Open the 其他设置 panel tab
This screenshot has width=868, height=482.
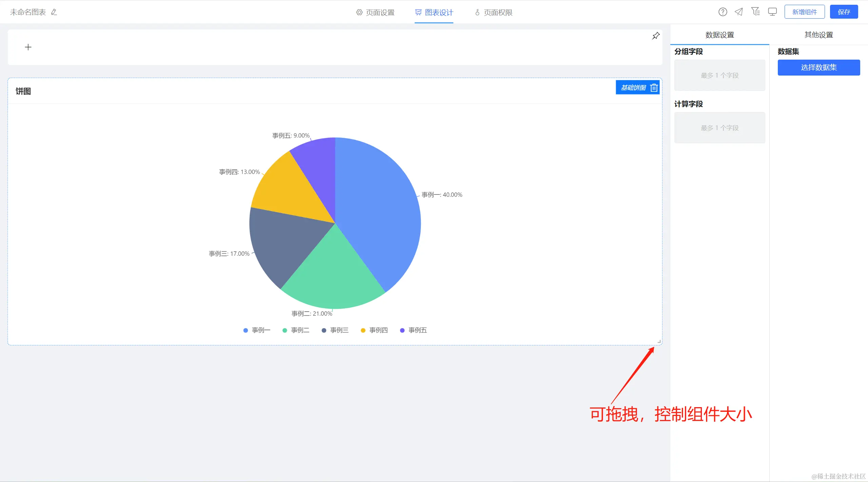818,35
